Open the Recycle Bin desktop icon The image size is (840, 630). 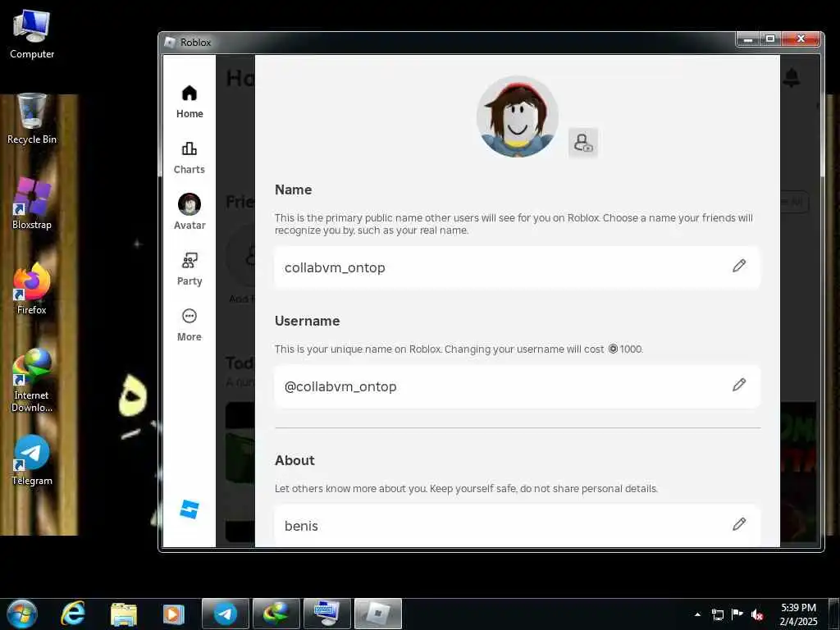pyautogui.click(x=32, y=119)
